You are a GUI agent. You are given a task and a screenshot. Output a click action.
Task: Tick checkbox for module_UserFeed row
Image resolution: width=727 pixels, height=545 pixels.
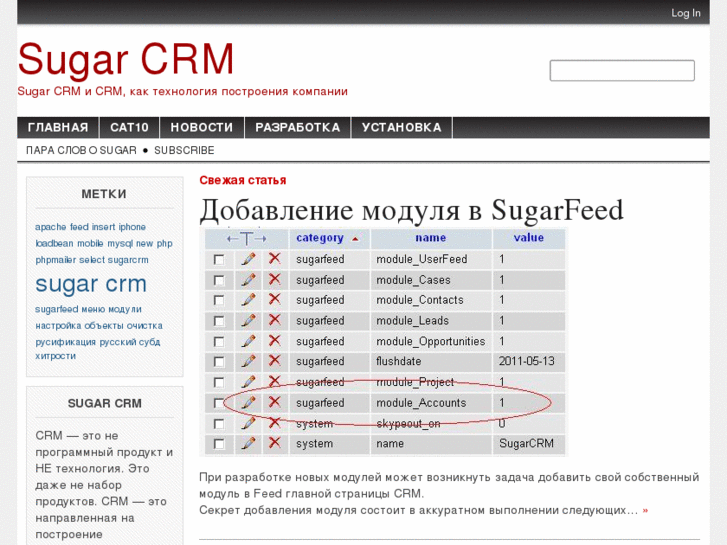219,260
